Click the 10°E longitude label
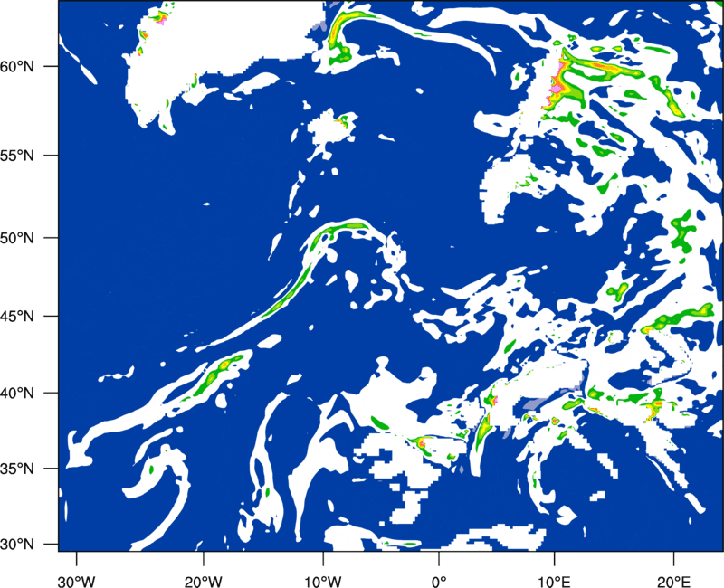Image resolution: width=724 pixels, height=588 pixels. coord(554,581)
